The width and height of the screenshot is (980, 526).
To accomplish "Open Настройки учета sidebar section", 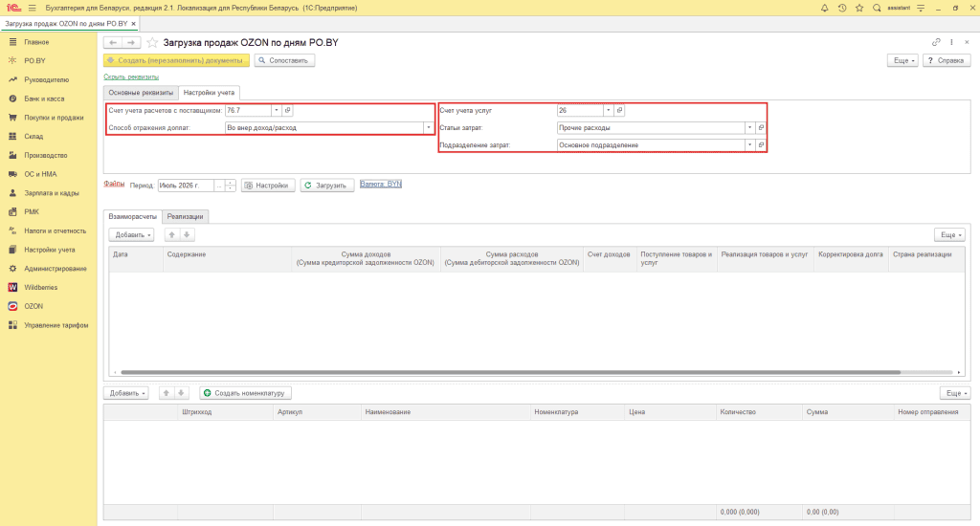I will pyautogui.click(x=50, y=250).
